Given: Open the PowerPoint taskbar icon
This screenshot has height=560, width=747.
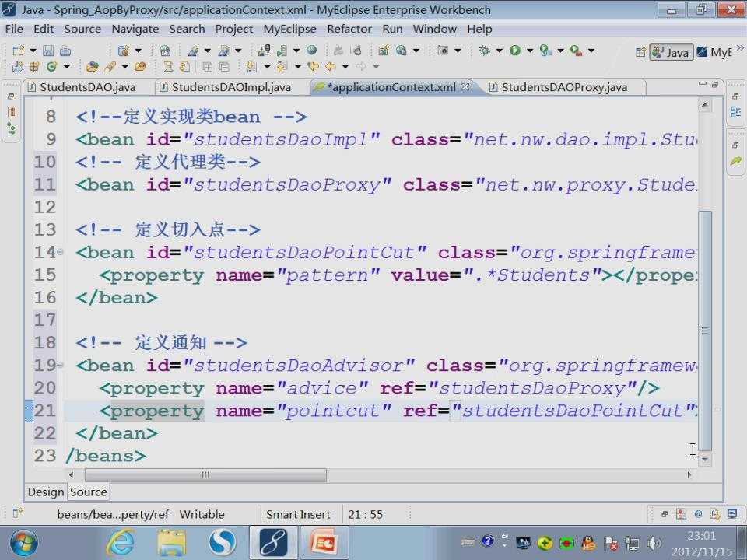Looking at the screenshot, I should tap(324, 542).
